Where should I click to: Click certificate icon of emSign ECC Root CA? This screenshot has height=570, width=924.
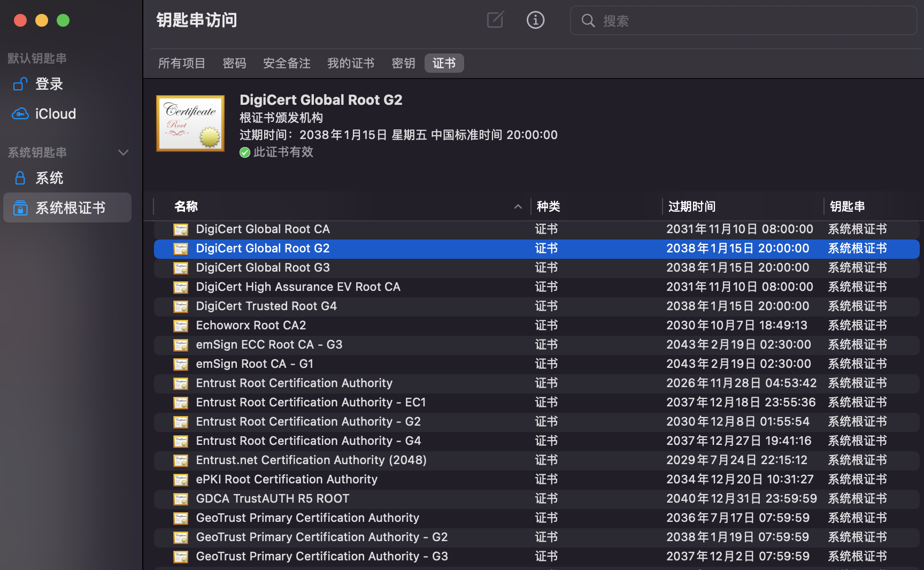point(181,345)
